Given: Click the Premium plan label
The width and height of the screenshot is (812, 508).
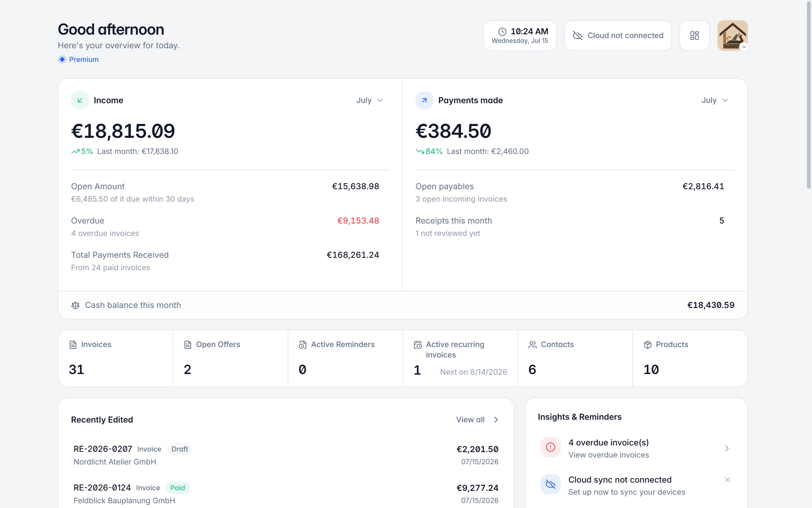Looking at the screenshot, I should tap(83, 59).
